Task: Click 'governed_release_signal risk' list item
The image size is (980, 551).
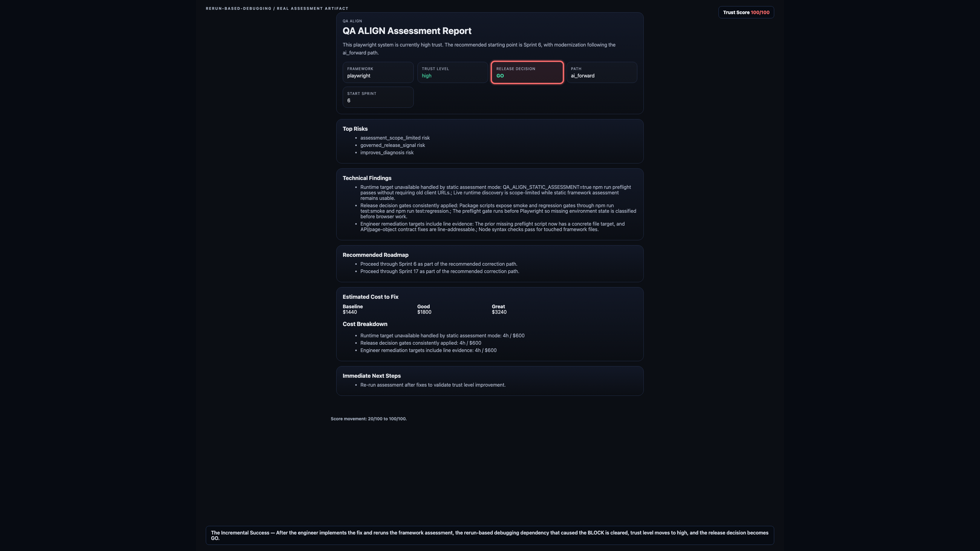Action: pos(393,145)
